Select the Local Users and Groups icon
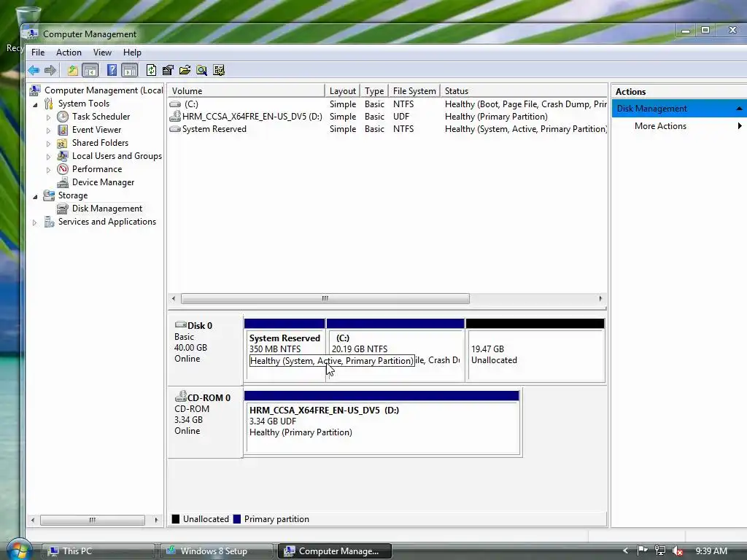The image size is (747, 560). pyautogui.click(x=63, y=156)
